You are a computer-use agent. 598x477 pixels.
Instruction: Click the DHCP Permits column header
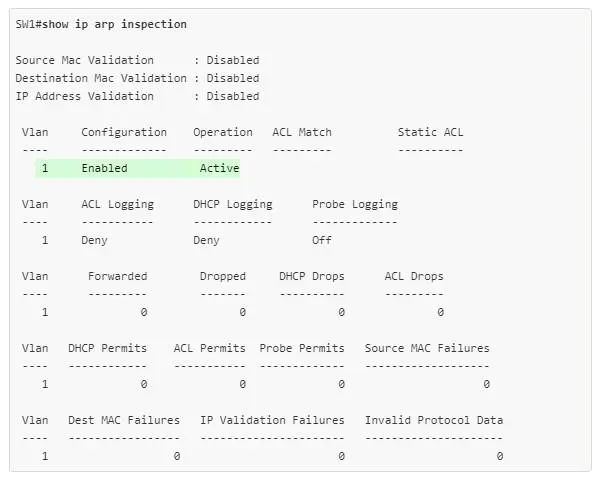click(108, 349)
